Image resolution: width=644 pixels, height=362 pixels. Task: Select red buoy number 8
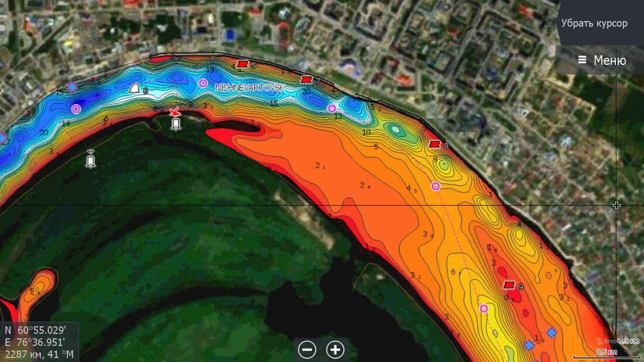pyautogui.click(x=434, y=144)
